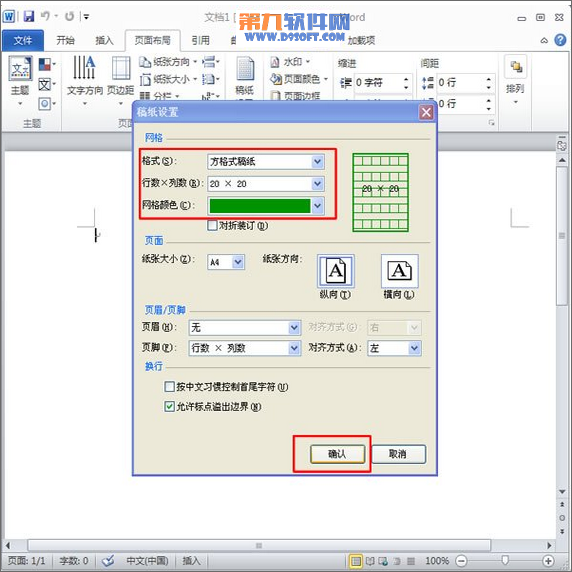Open the quick access toolbar customize dropdown
The width and height of the screenshot is (572, 572).
pos(86,17)
